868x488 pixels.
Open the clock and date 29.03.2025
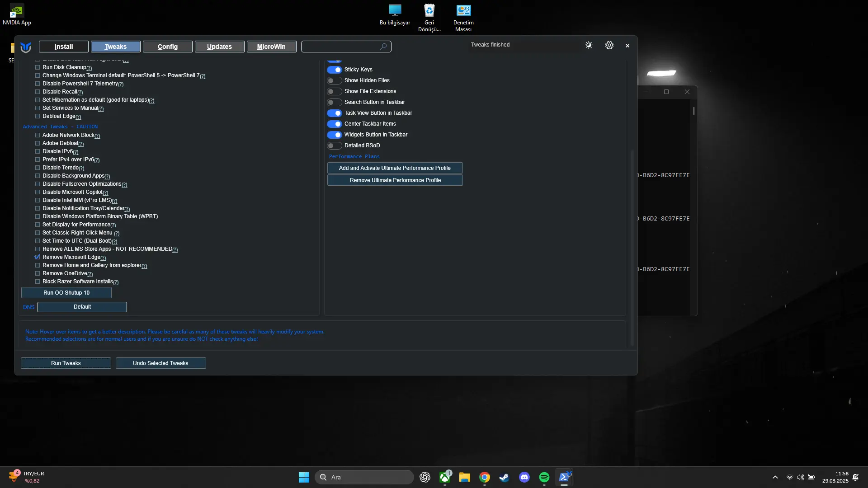(x=835, y=477)
